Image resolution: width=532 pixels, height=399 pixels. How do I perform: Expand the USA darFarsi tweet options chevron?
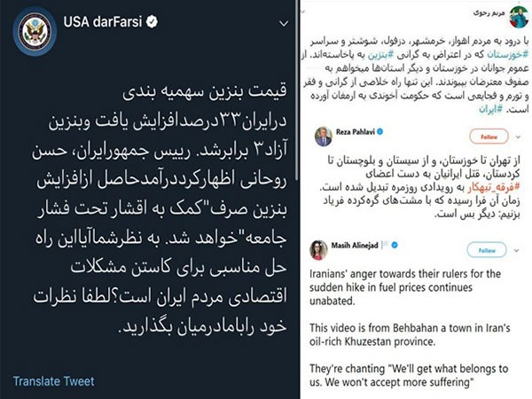click(284, 24)
